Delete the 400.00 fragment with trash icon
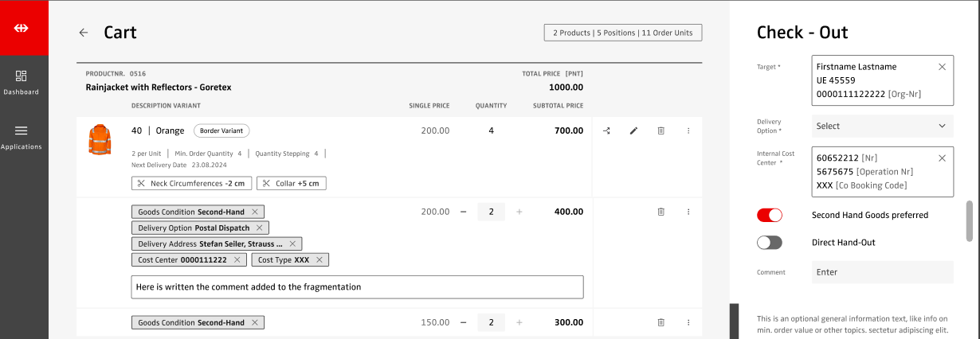 [x=661, y=212]
